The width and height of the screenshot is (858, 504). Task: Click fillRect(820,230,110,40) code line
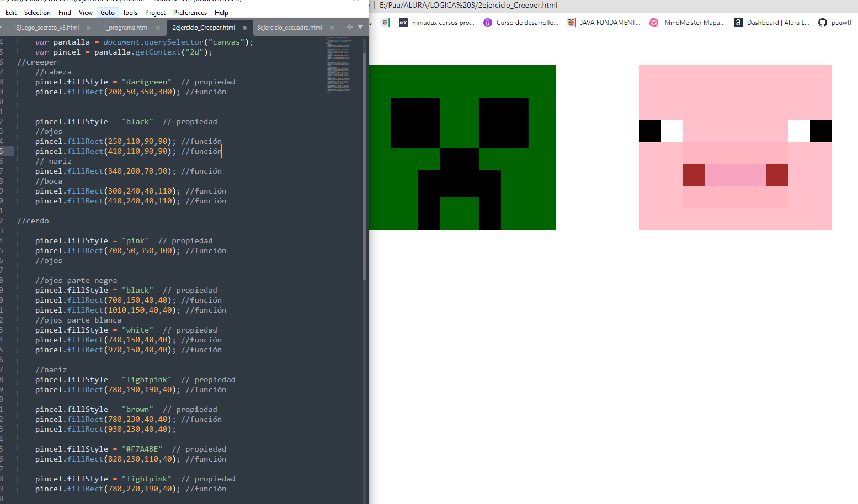(x=131, y=459)
